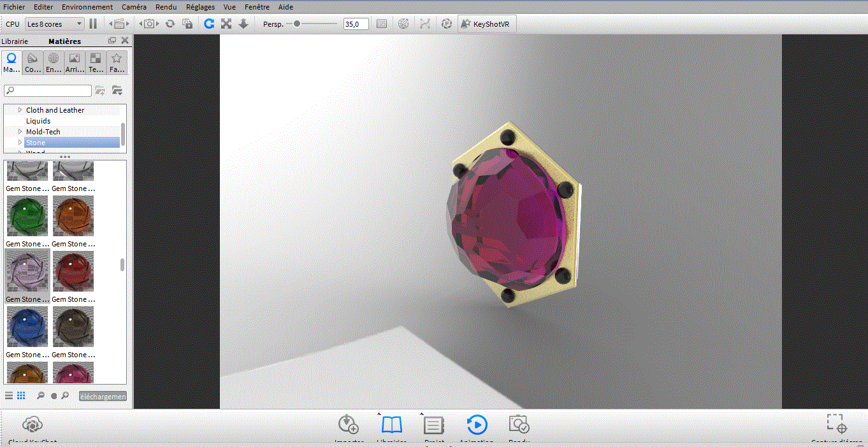
Task: Click the thumbnail size slider dot
Action: click(54, 396)
